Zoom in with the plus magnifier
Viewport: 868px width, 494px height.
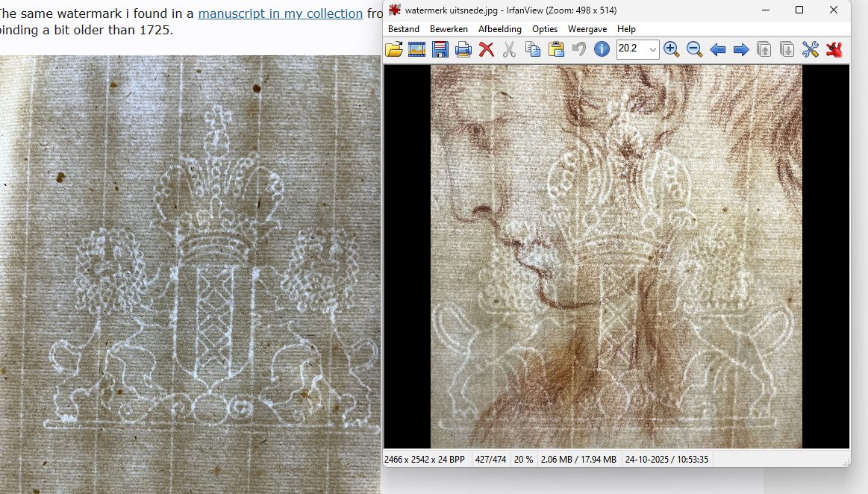[672, 50]
